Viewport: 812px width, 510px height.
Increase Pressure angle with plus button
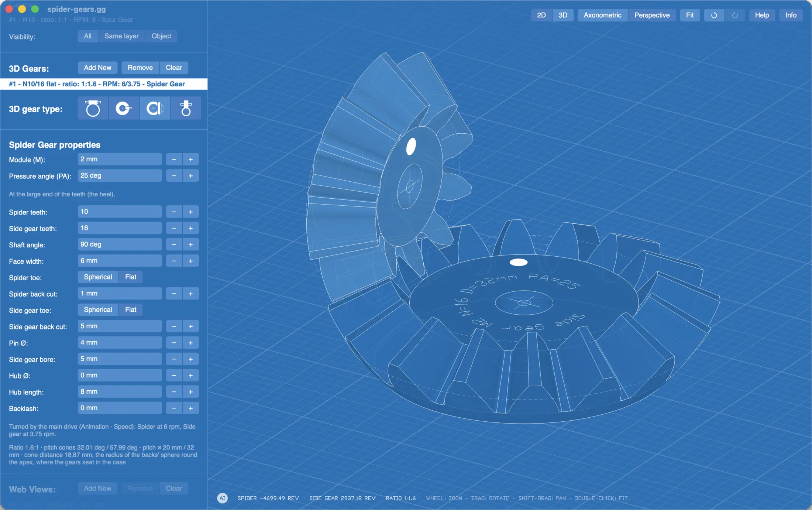[191, 176]
